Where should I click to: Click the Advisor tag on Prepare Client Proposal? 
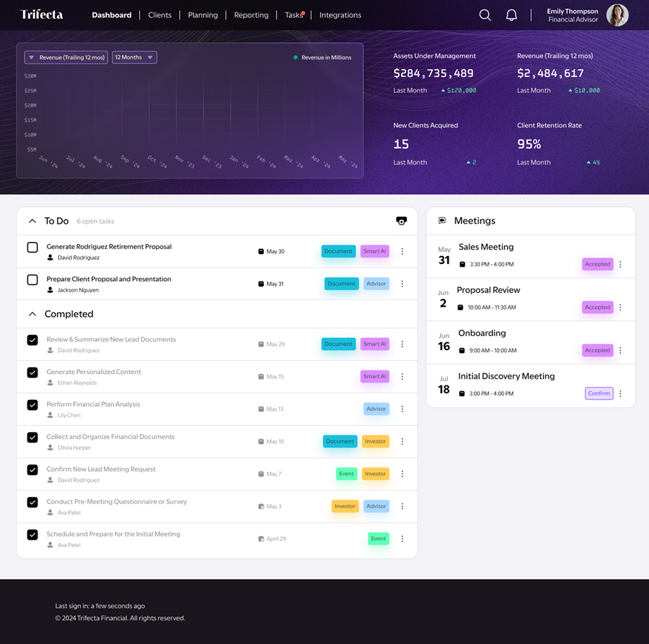tap(376, 284)
